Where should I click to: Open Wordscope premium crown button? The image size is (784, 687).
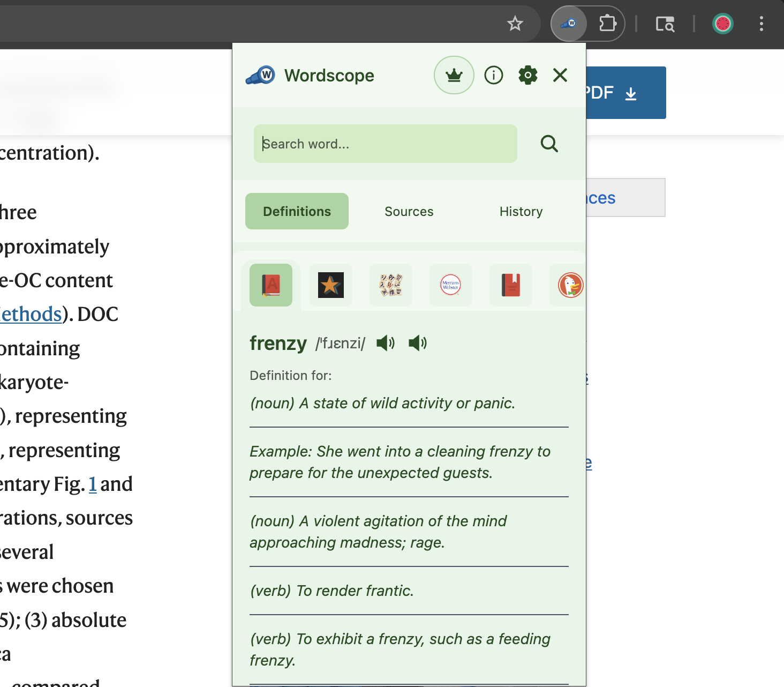pos(454,75)
